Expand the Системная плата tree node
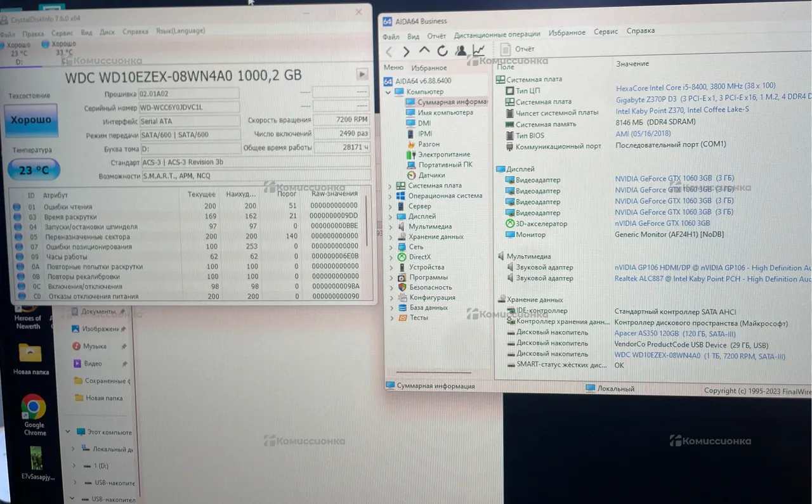Screen dimensions: 812x504 (390, 186)
